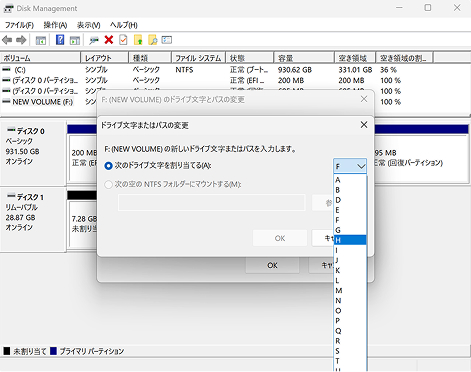Open the 表示(V) menu

click(x=89, y=25)
